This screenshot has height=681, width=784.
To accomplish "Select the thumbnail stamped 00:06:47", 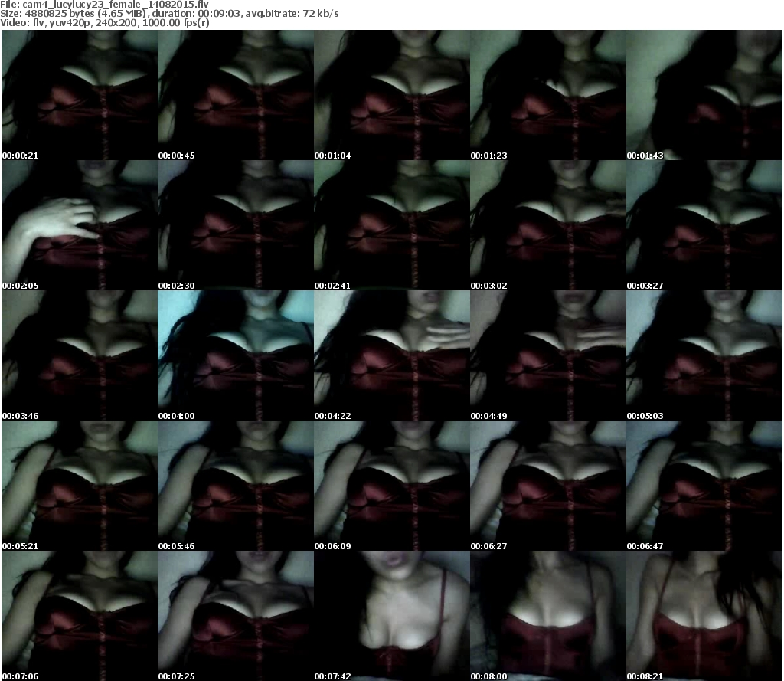I will point(704,486).
